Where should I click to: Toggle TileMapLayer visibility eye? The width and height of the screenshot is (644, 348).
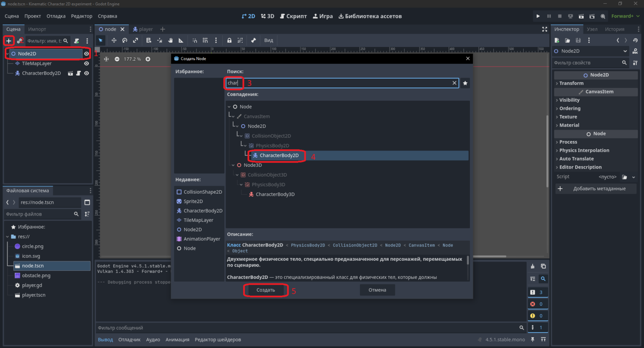pyautogui.click(x=86, y=63)
